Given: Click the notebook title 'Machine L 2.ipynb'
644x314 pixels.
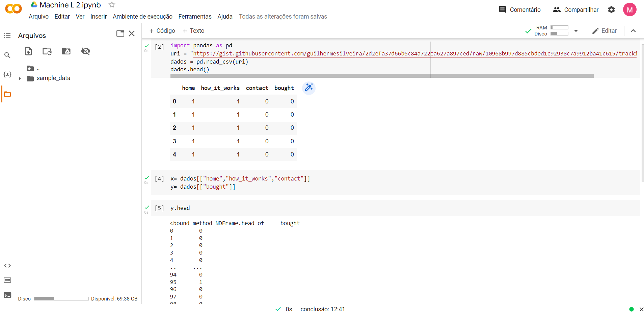Looking at the screenshot, I should (70, 5).
